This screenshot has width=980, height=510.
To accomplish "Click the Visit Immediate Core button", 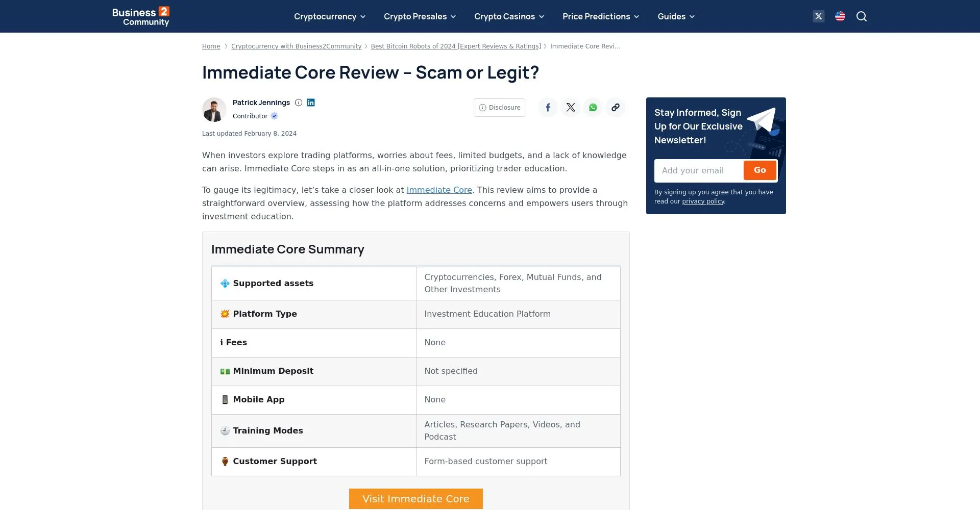I will [x=416, y=499].
